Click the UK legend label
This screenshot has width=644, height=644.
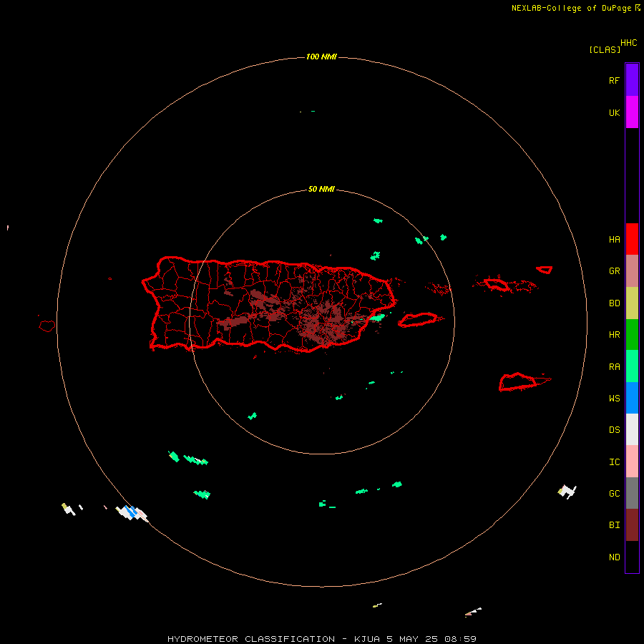point(614,112)
